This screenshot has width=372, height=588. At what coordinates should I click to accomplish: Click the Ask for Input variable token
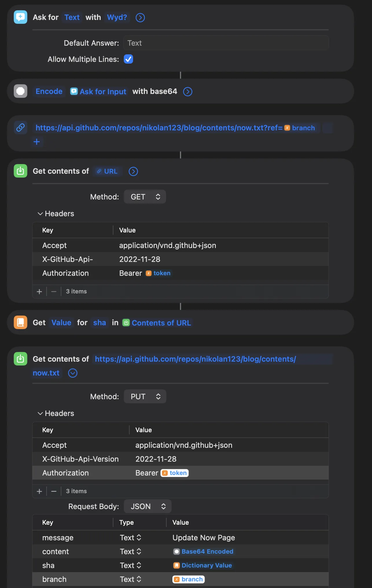coord(98,92)
